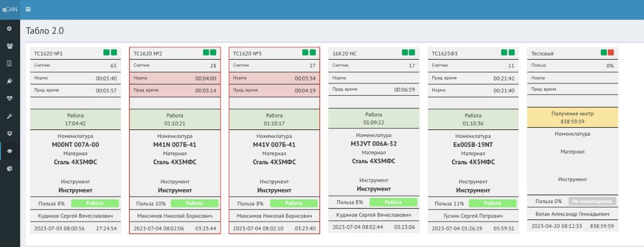Click the building icon in sidebar

pyautogui.click(x=10, y=63)
